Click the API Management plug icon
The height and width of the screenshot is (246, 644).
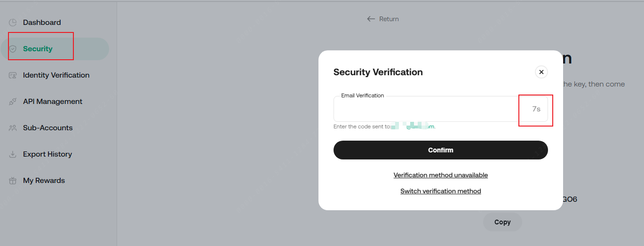point(13,102)
